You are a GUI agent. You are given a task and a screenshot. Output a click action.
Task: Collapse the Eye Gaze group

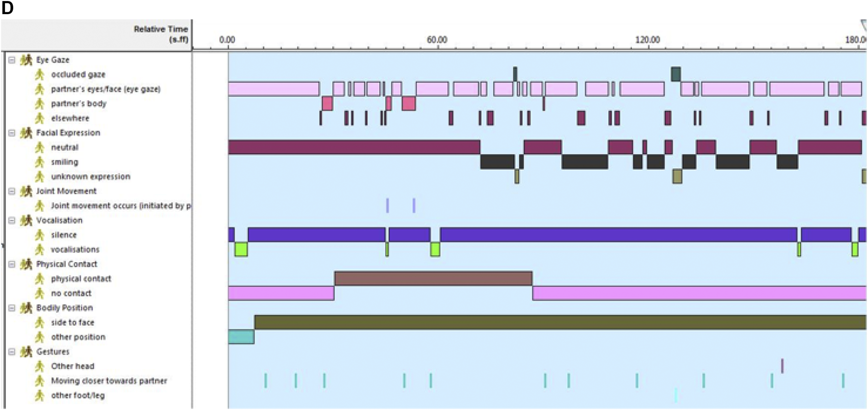(x=12, y=60)
